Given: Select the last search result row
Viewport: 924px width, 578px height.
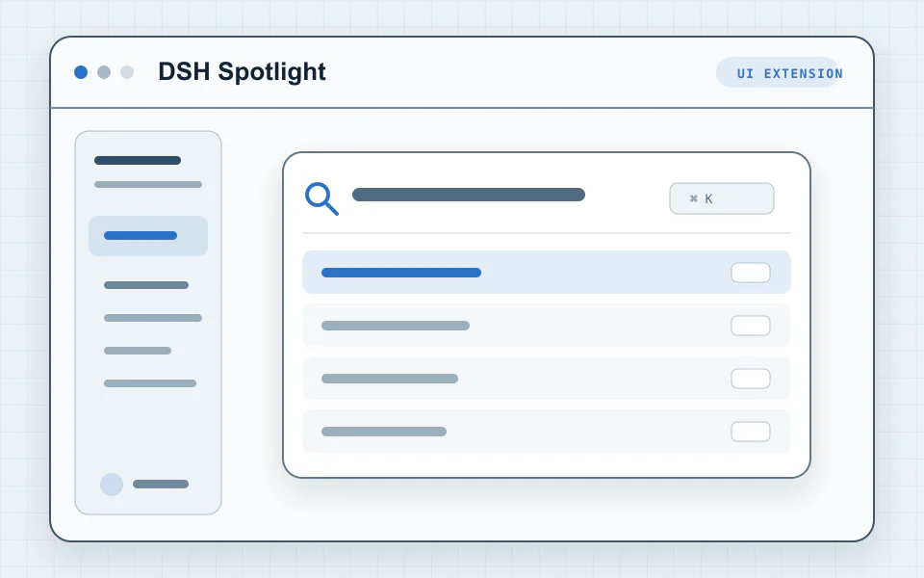Looking at the screenshot, I should coord(547,432).
